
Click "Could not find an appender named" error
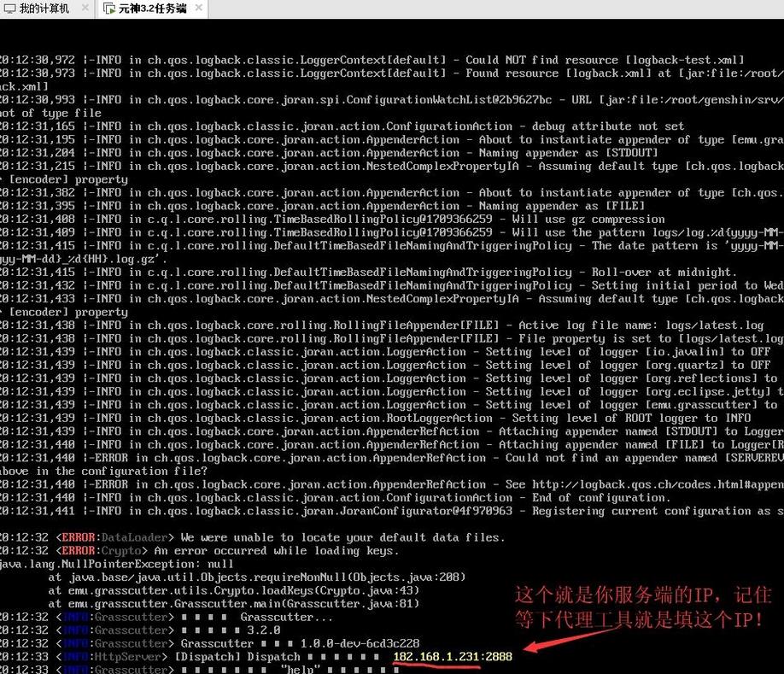[611, 458]
